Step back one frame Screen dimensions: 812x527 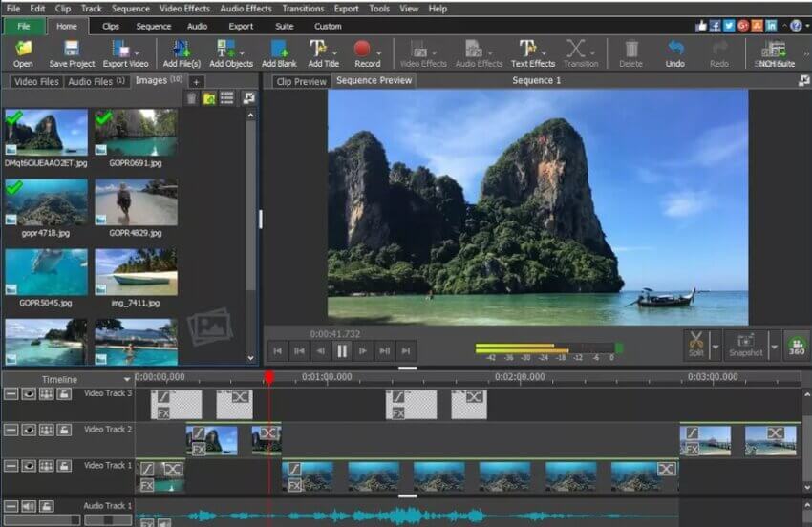(321, 351)
